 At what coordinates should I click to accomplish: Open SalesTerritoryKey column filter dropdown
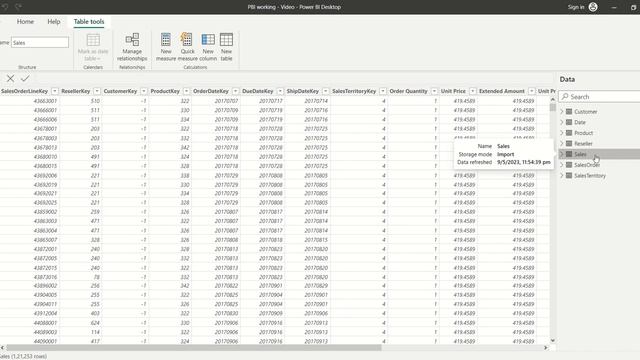click(383, 91)
